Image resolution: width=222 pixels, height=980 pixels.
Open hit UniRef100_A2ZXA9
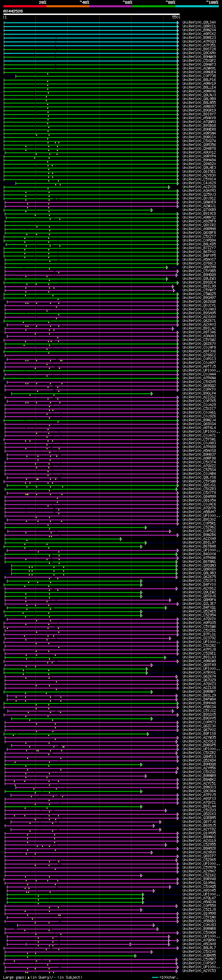pos(199,539)
